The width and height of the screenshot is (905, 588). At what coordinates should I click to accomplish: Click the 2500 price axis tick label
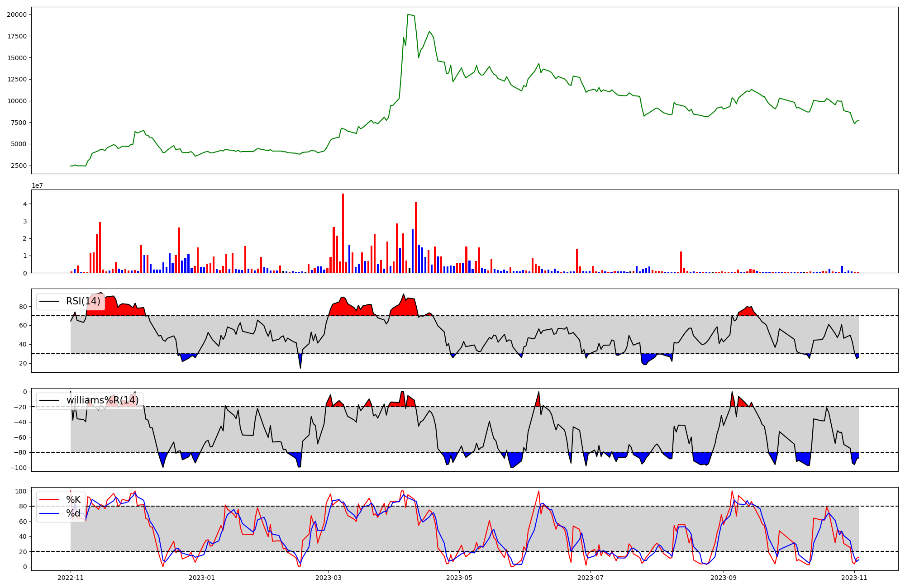point(19,166)
